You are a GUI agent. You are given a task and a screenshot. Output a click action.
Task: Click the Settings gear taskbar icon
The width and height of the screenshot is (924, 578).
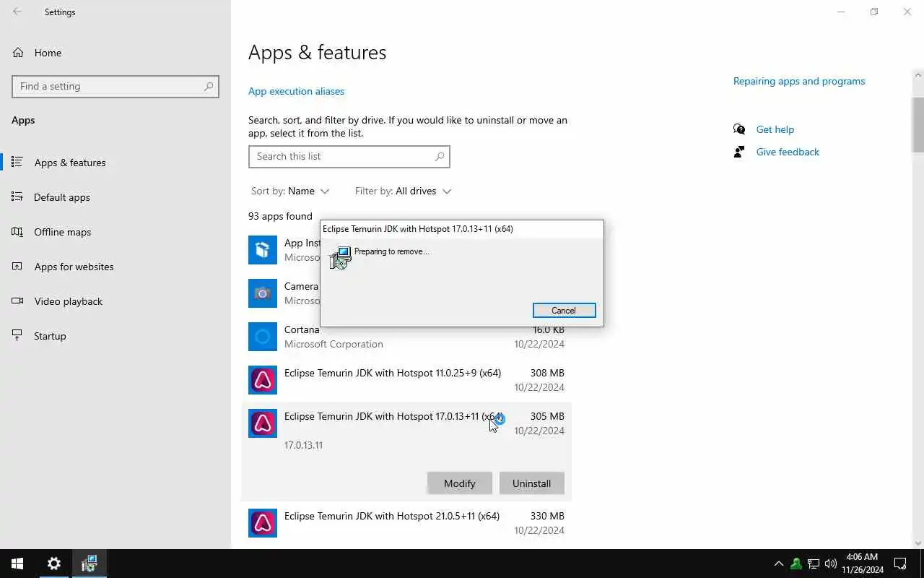click(x=54, y=564)
